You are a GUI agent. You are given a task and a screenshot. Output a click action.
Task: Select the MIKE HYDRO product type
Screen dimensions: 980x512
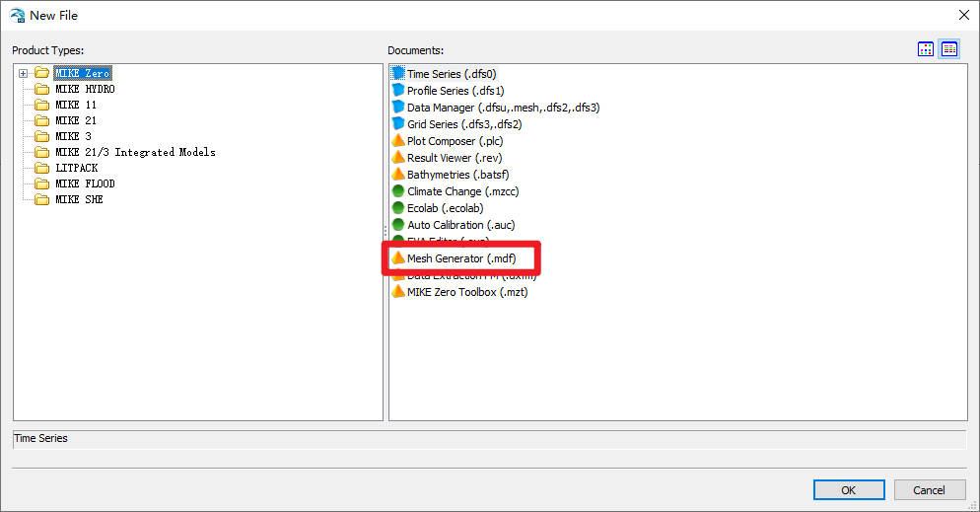tap(85, 89)
